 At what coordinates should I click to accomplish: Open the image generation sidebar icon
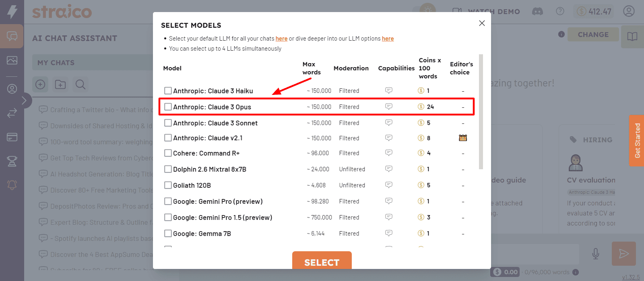click(x=12, y=60)
